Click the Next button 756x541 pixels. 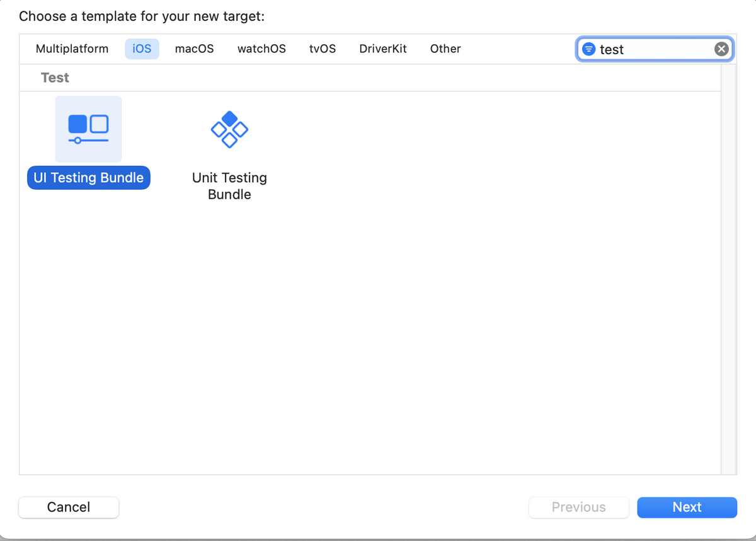click(x=687, y=507)
